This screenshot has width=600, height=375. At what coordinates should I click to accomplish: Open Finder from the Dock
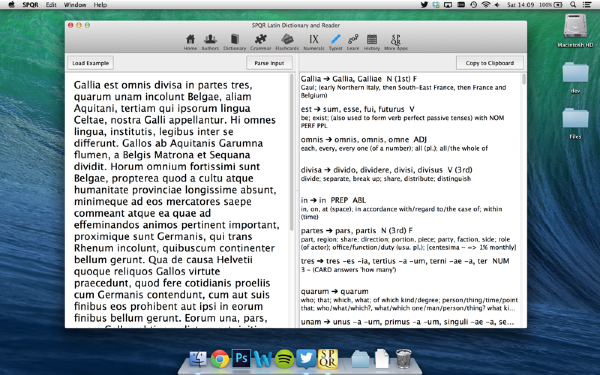(198, 359)
